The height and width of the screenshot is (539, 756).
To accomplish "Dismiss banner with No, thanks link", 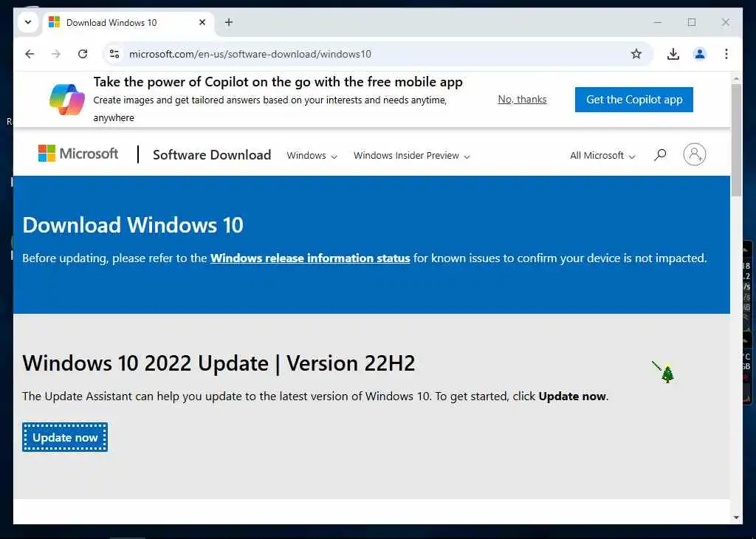I will 522,100.
